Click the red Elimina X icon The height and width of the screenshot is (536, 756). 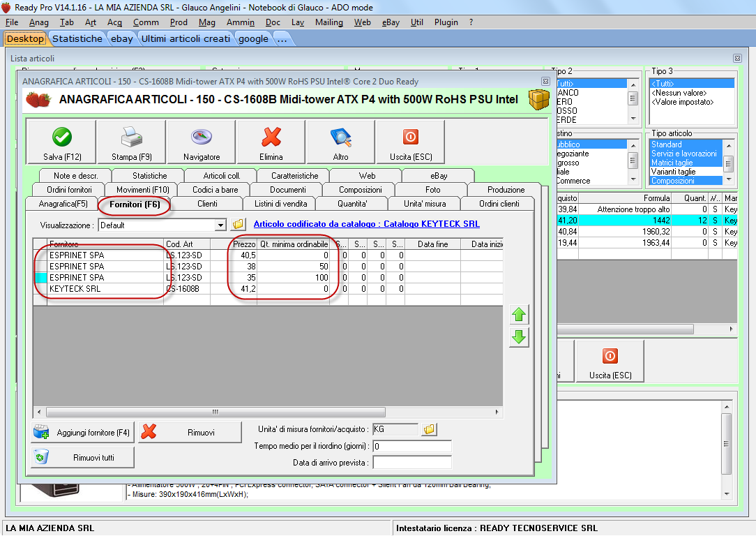point(271,137)
